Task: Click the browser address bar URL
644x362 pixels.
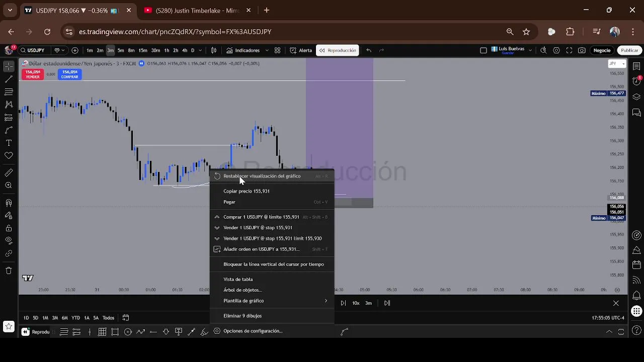Action: pos(175,32)
